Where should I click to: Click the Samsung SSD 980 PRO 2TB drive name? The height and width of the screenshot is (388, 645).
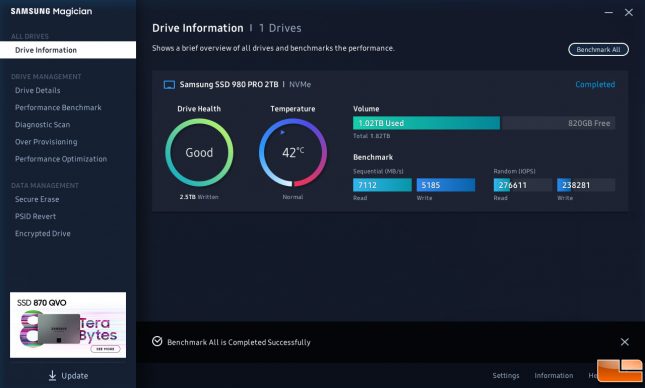click(229, 84)
